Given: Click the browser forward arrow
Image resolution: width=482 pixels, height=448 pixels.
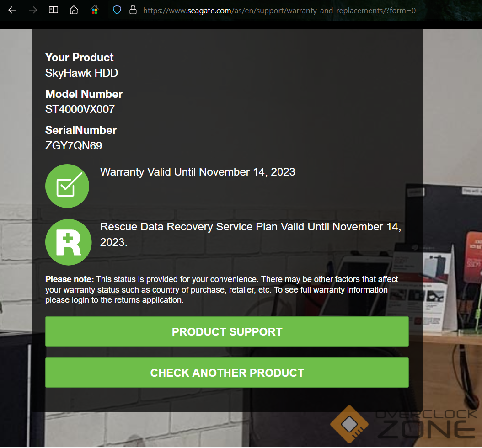Looking at the screenshot, I should pos(33,10).
